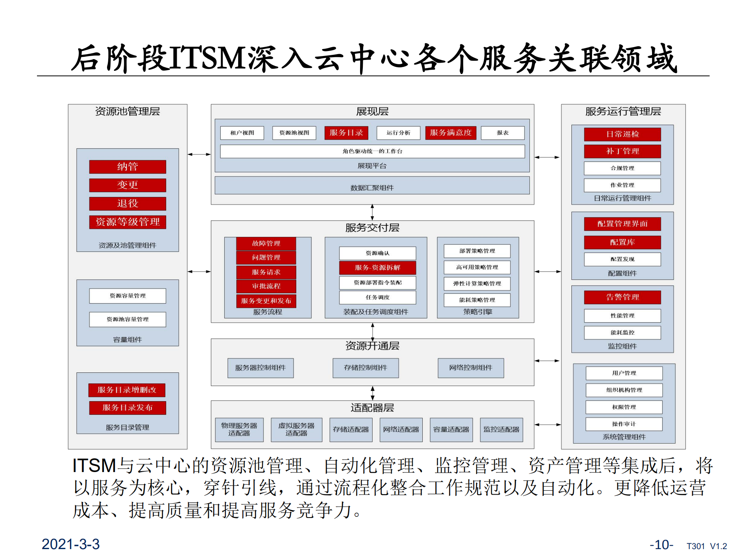Switch to the 资源池视图 tab
Image resolution: width=747 pixels, height=560 pixels.
pyautogui.click(x=295, y=133)
